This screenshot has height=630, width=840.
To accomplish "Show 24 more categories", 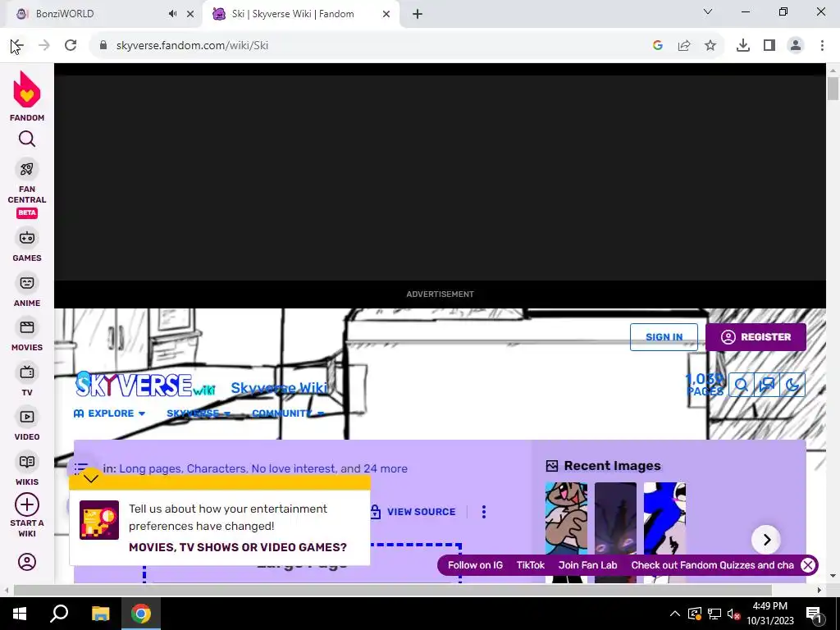I will point(386,468).
